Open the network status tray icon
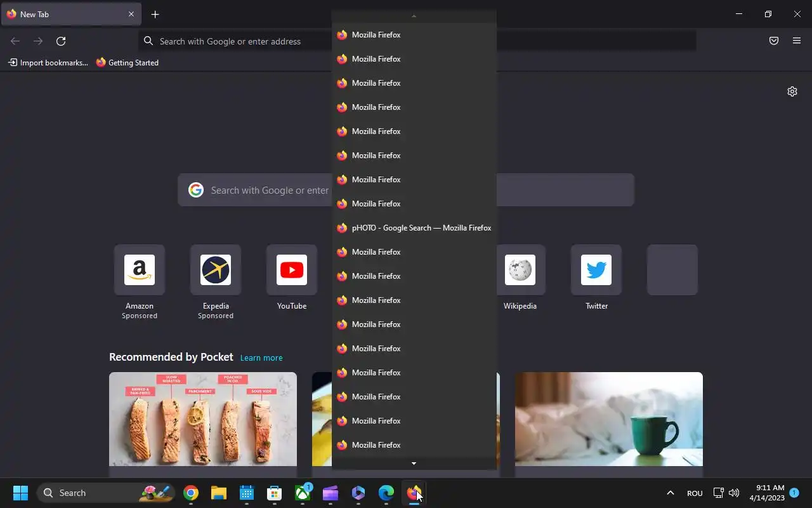The width and height of the screenshot is (812, 508). point(718,493)
